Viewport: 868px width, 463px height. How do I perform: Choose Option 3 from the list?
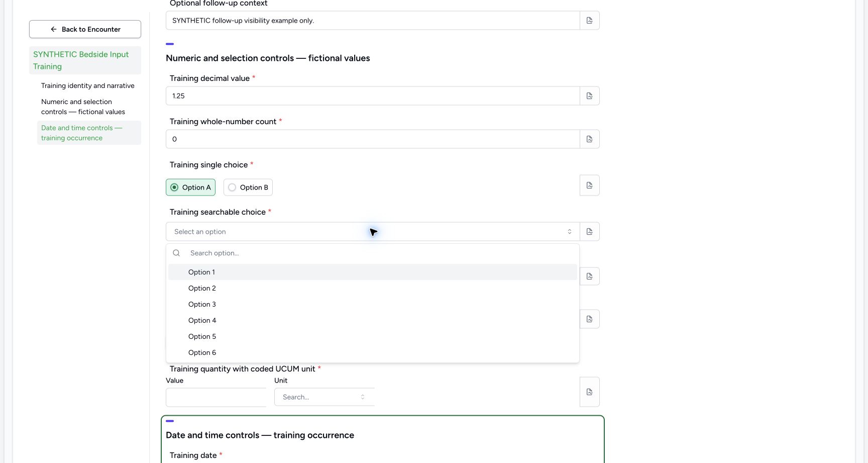pos(373,304)
